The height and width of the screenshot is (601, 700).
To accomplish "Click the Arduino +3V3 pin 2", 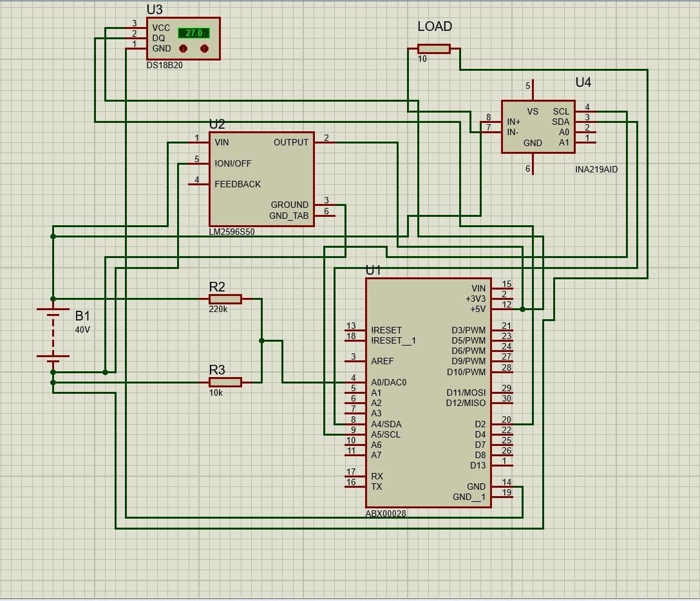I will (503, 299).
